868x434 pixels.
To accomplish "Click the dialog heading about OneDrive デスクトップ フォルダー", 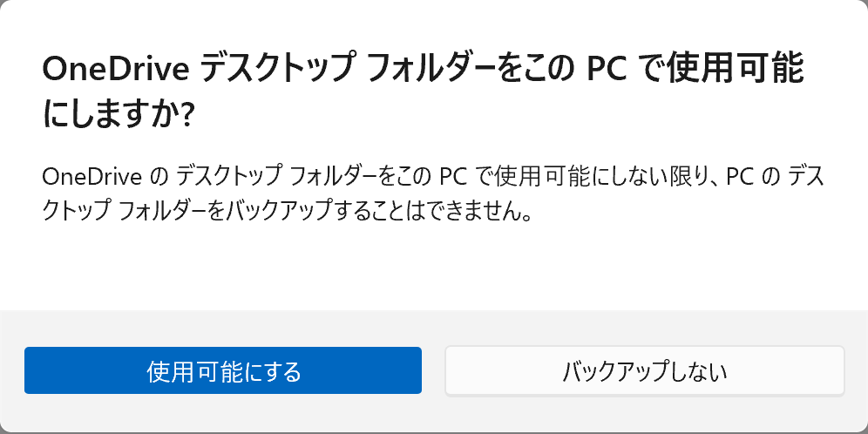I will click(x=424, y=92).
